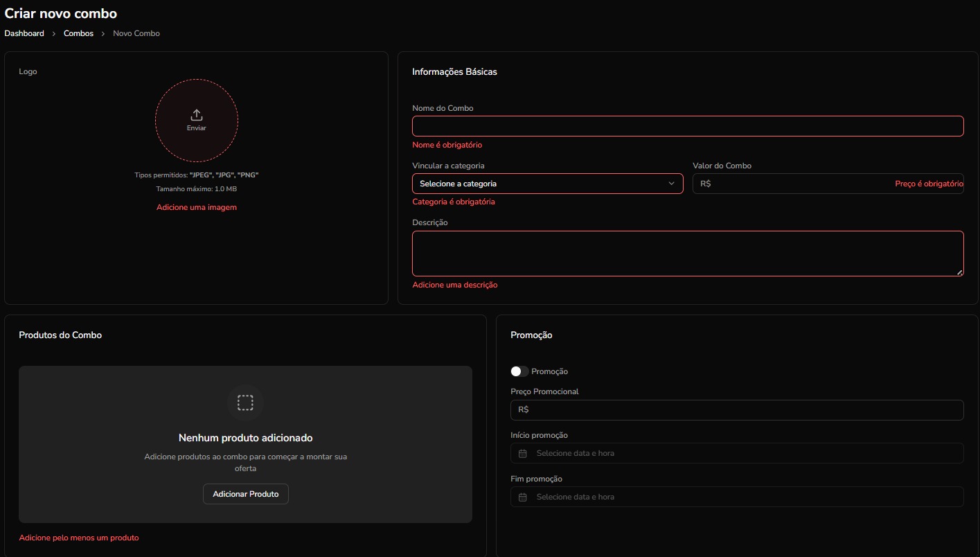Viewport: 980px width, 557px height.
Task: Open the Início promoção date picker field
Action: point(737,453)
